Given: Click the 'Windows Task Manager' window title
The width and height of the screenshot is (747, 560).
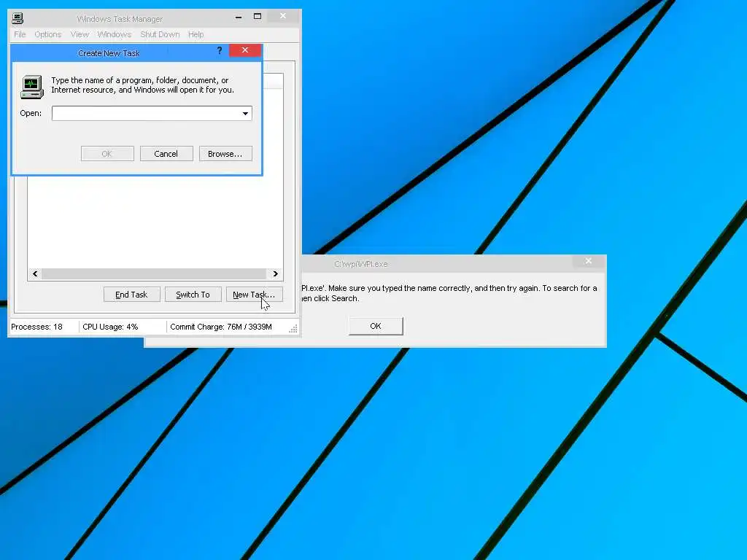Looking at the screenshot, I should (x=120, y=19).
